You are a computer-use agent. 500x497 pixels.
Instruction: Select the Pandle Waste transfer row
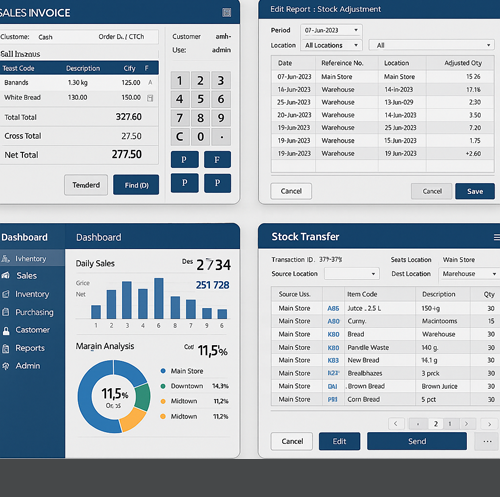click(386, 347)
